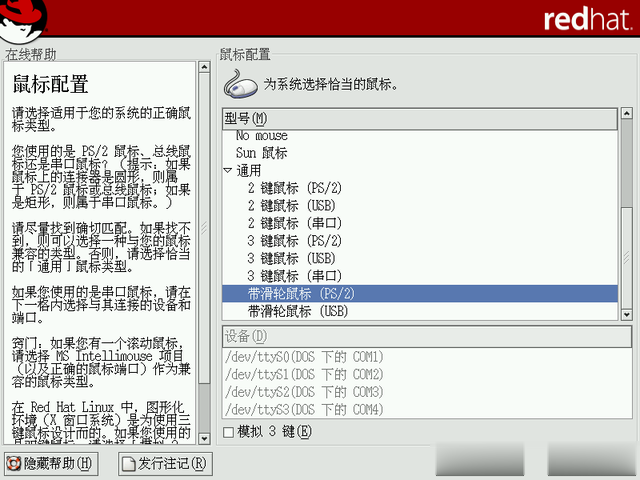Click mouse model list scroll down arrow

pos(627,315)
